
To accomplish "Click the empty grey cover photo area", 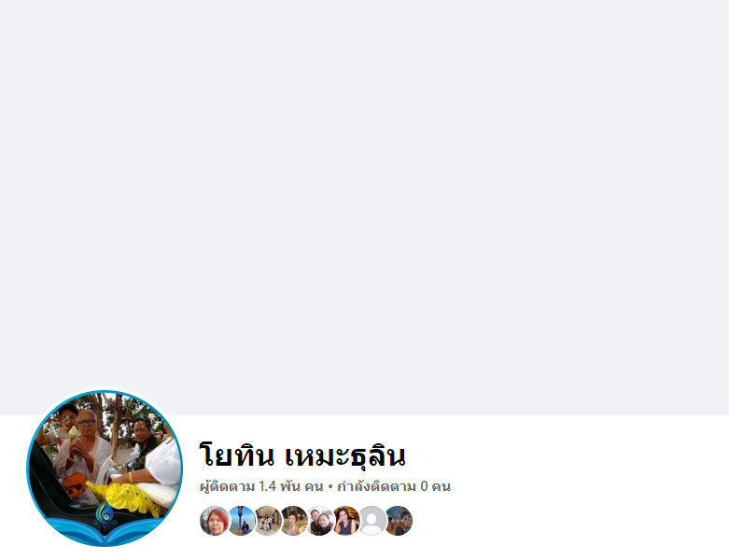I will pos(364,207).
